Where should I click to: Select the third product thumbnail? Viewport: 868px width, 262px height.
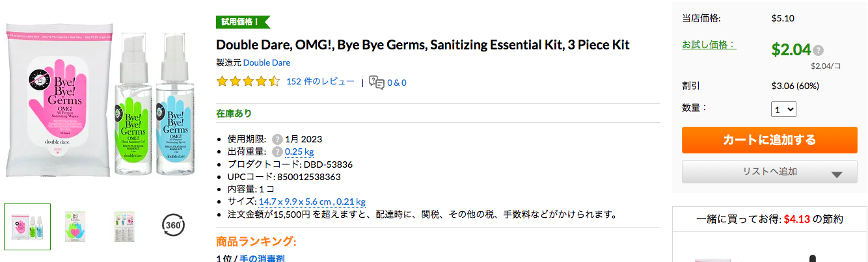124,226
